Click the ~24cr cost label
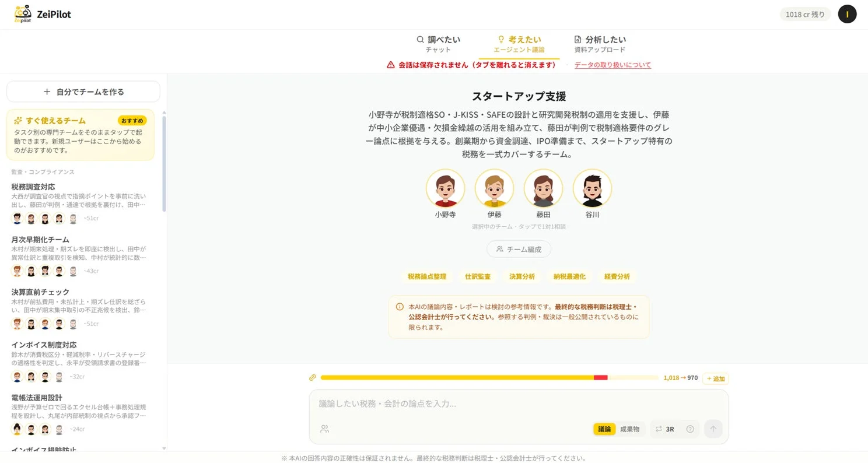868x463 pixels. point(77,429)
